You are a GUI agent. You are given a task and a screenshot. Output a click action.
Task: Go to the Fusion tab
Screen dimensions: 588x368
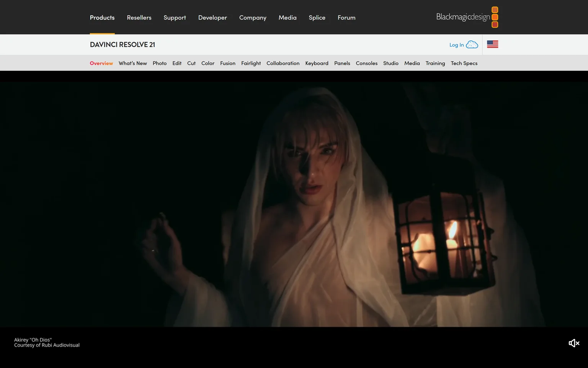[228, 63]
